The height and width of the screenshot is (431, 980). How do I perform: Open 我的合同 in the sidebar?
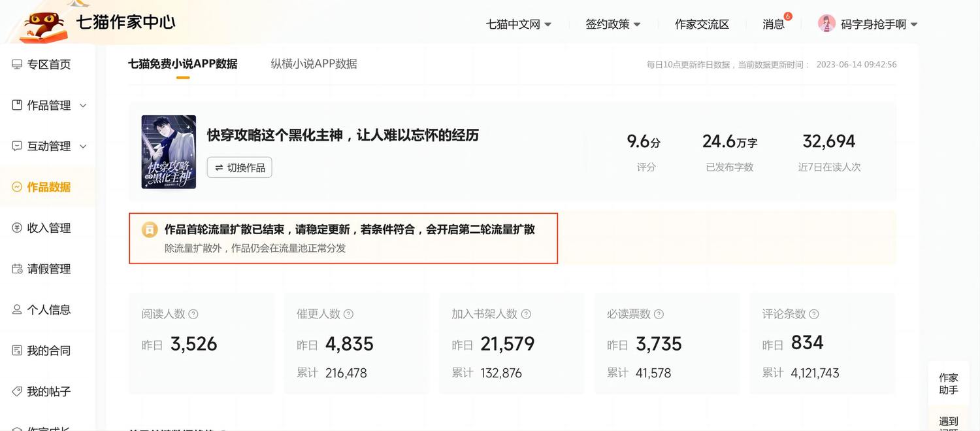pos(48,351)
